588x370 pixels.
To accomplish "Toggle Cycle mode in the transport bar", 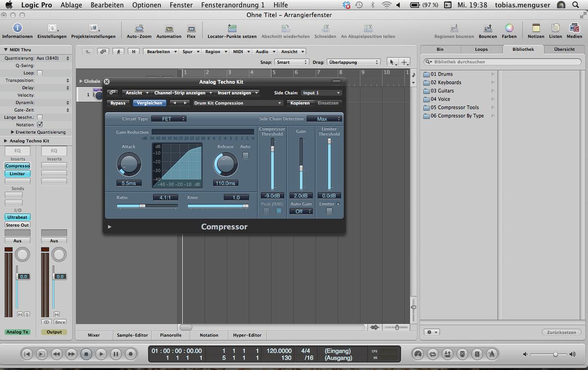I will [x=432, y=354].
